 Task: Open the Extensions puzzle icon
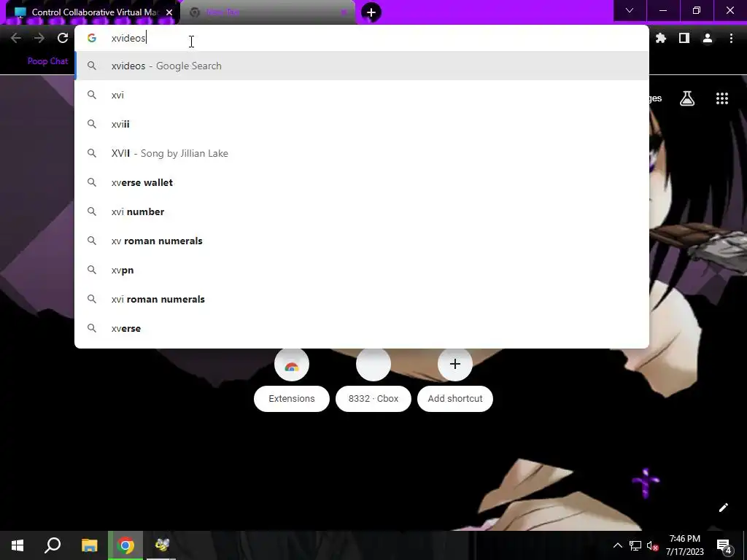pos(660,38)
